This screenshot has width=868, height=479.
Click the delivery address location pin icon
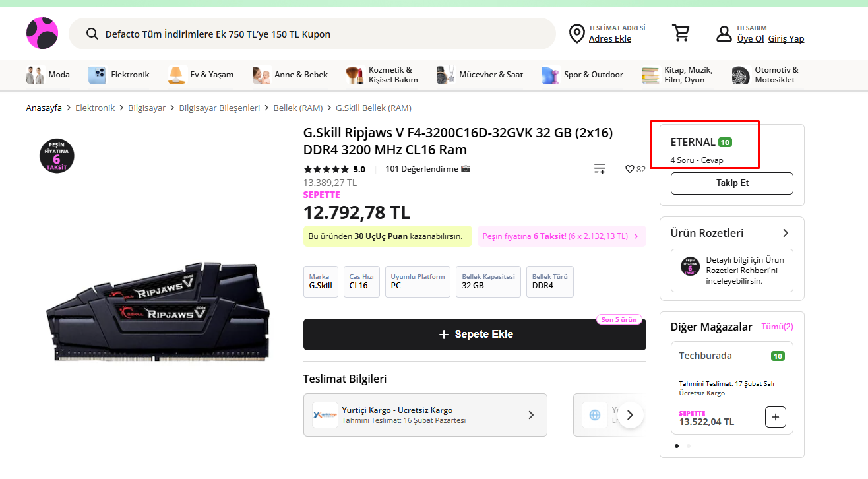577,34
